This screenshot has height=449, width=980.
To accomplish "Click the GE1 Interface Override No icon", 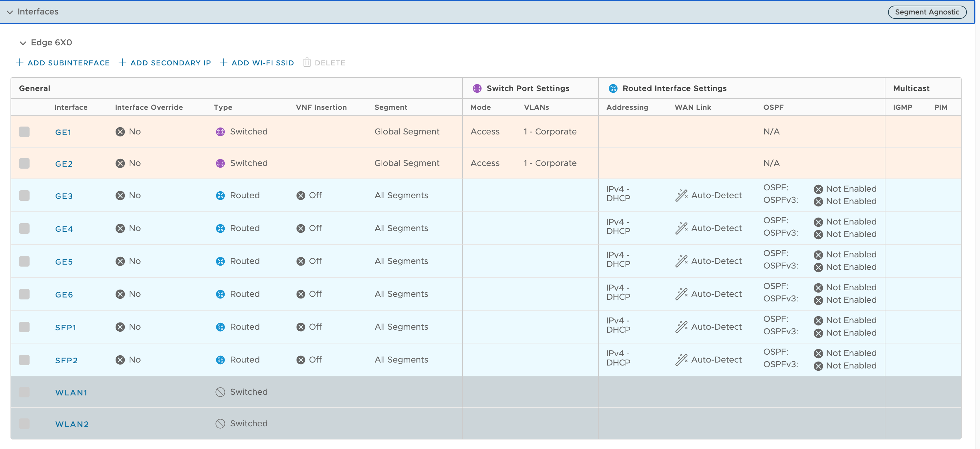I will tap(120, 132).
